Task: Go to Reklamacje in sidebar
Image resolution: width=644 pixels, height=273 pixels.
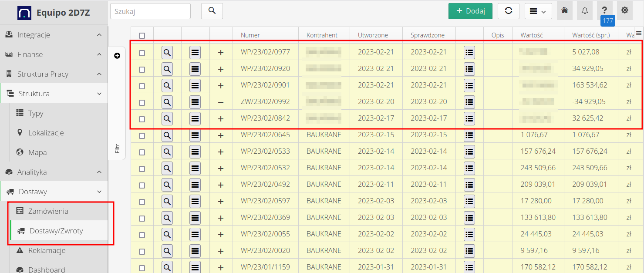Action: click(47, 250)
